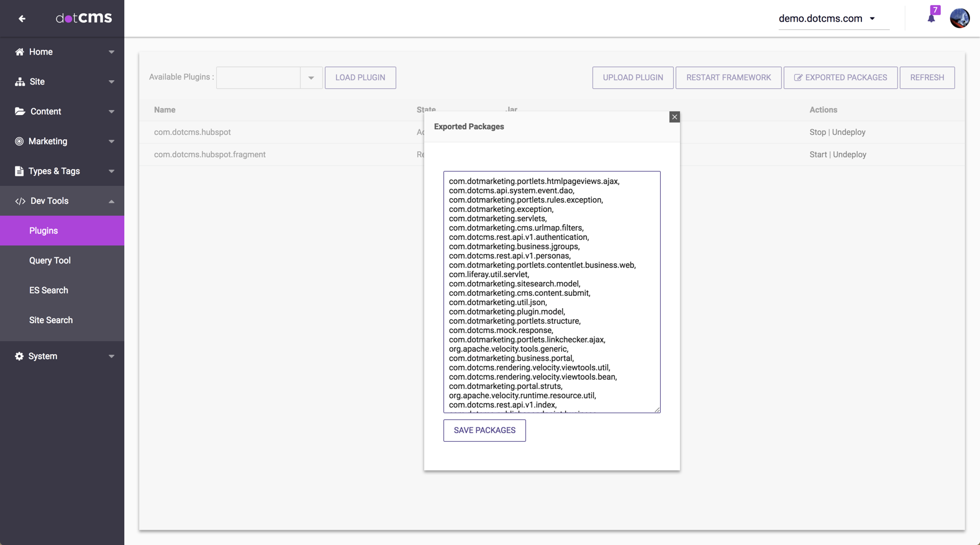The height and width of the screenshot is (545, 980).
Task: Open the user avatar menu
Action: [960, 18]
